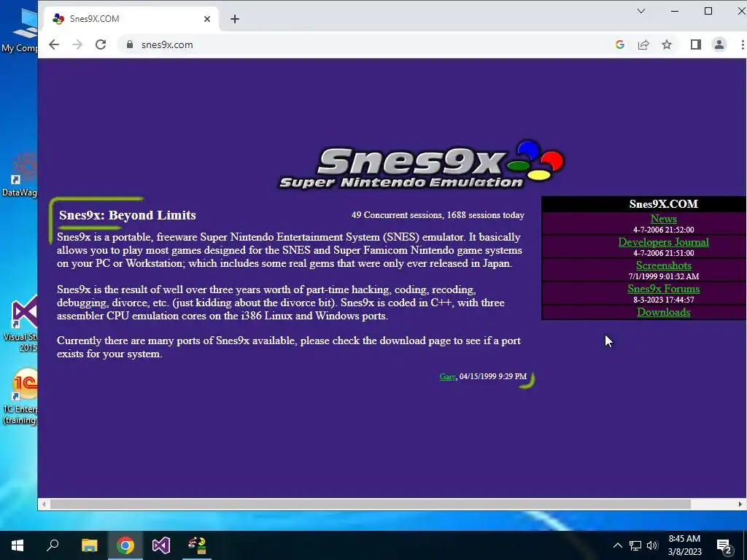Click the scrollbar left arrow
The height and width of the screenshot is (560, 747).
(x=44, y=504)
